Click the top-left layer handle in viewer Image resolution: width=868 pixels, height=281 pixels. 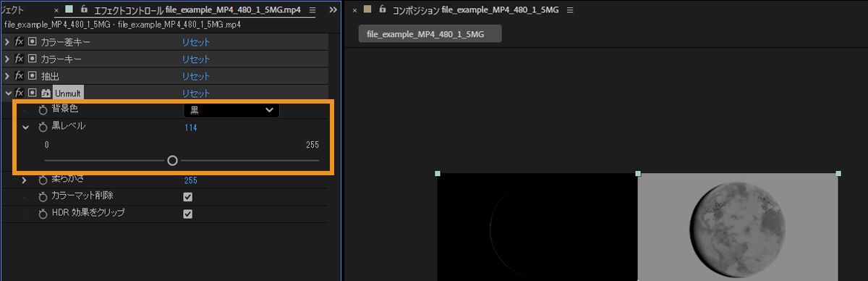[x=437, y=174]
